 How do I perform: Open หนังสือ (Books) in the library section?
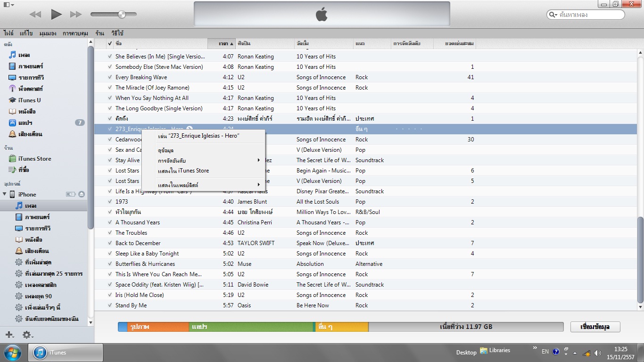click(x=27, y=111)
